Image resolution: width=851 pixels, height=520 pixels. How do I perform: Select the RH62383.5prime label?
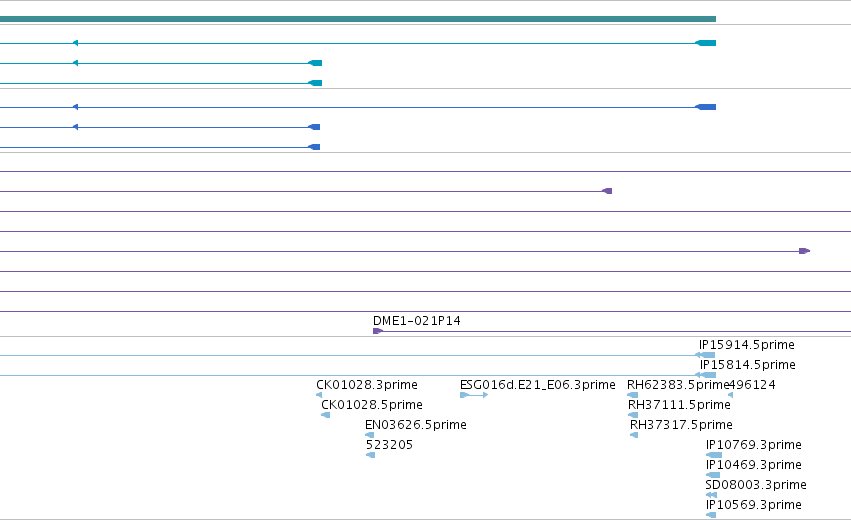coord(677,385)
